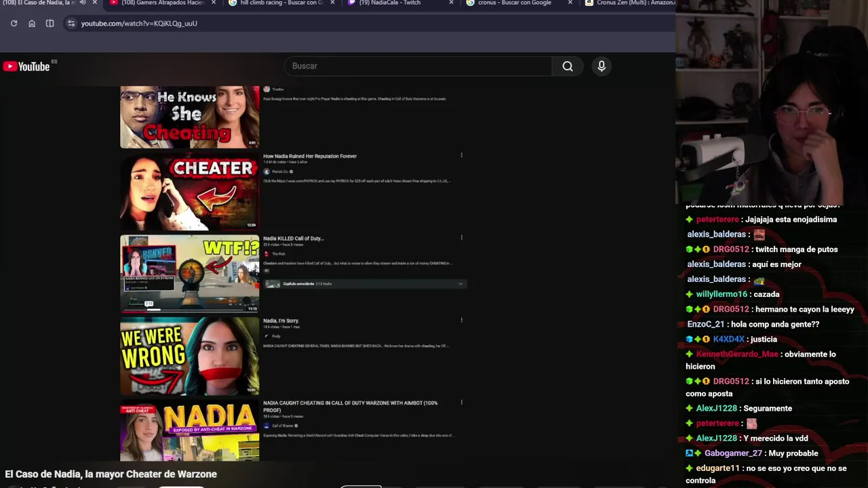Viewport: 868px width, 488px height.
Task: Open NADIA CAUGHT CHEATING WITH AIMBOT title
Action: [350, 407]
